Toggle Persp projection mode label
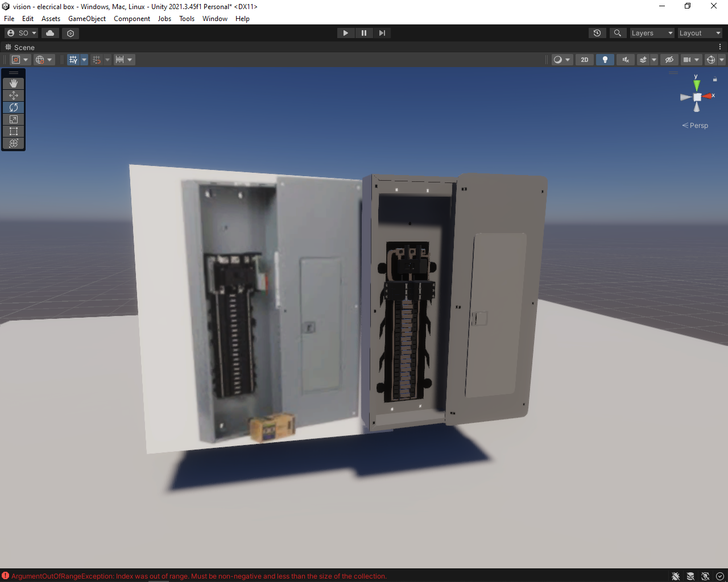 (x=695, y=126)
